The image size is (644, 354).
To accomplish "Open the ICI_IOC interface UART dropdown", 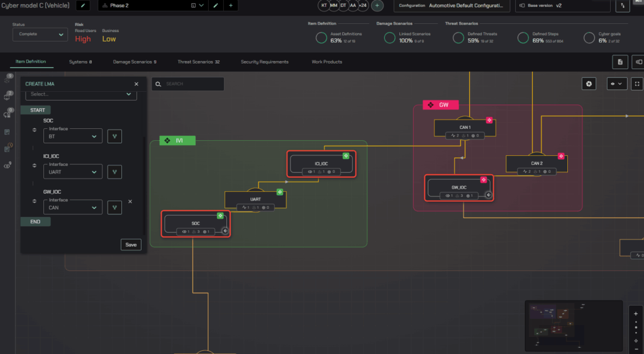I will (73, 172).
